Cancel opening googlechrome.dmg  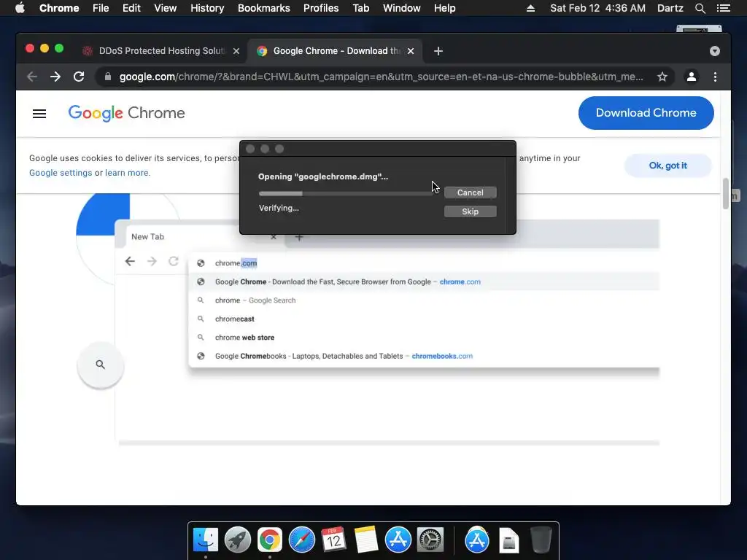[471, 192]
